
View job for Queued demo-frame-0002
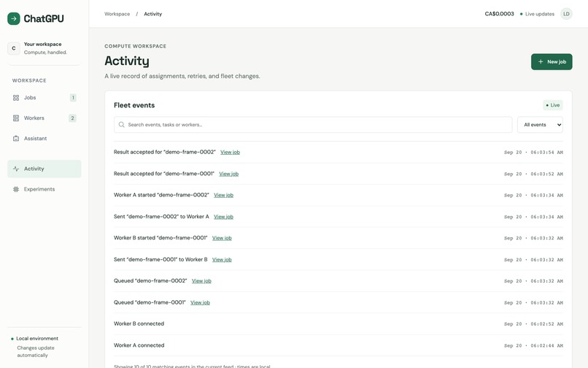point(202,281)
